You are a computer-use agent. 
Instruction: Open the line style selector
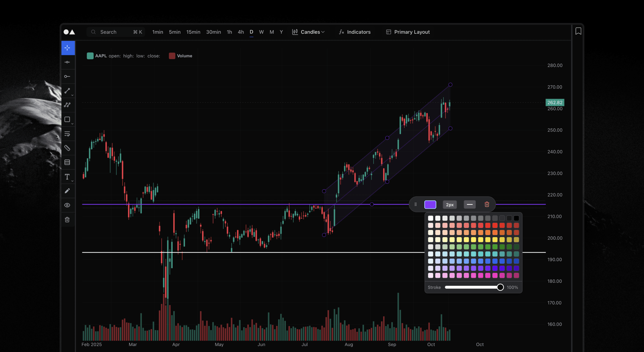pos(470,204)
